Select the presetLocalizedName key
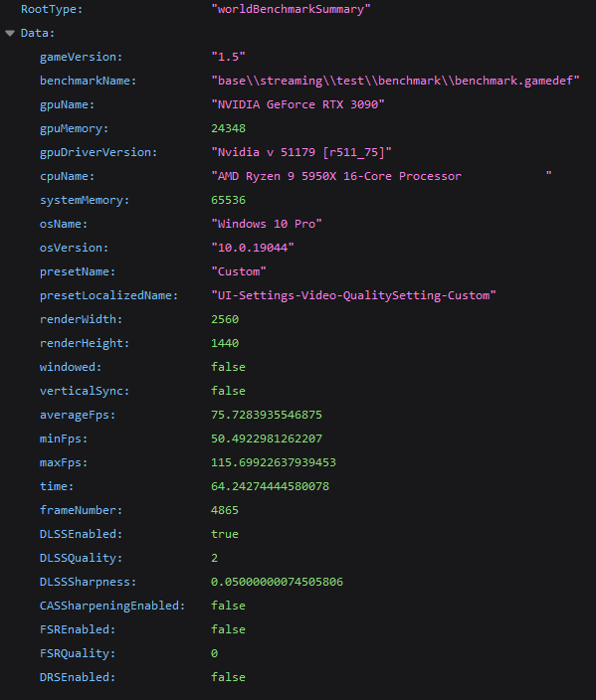This screenshot has width=596, height=700. [108, 295]
